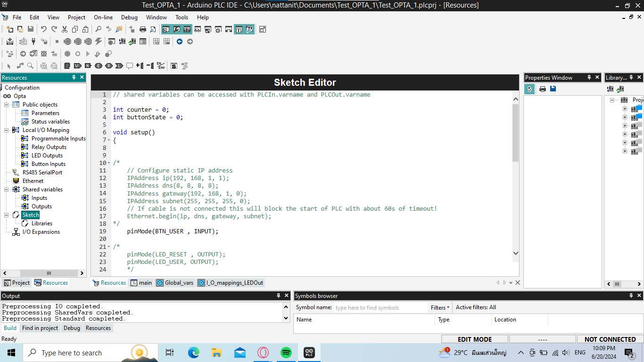This screenshot has height=362, width=644.
Task: Open the File menu
Action: (17, 17)
